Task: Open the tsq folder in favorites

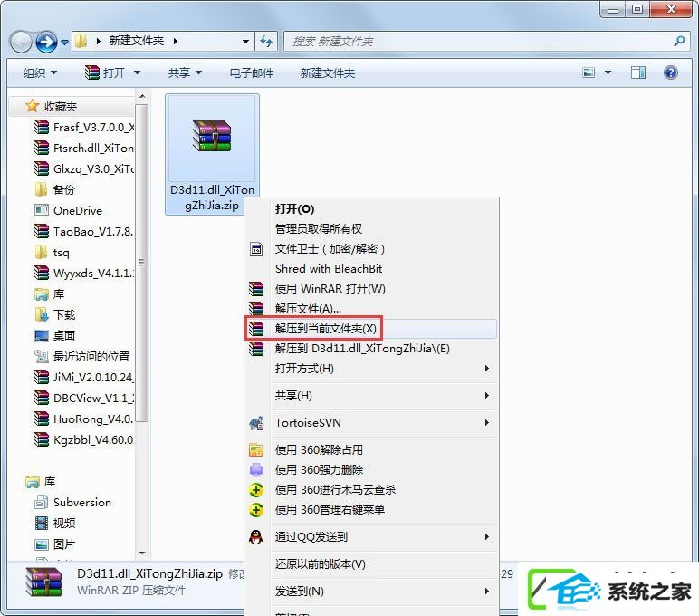Action: [x=52, y=253]
